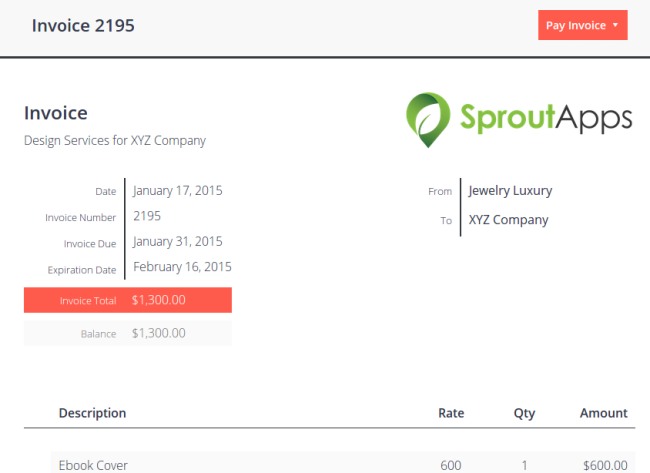Expand the Pay Invoice dropdown arrow

(x=615, y=25)
